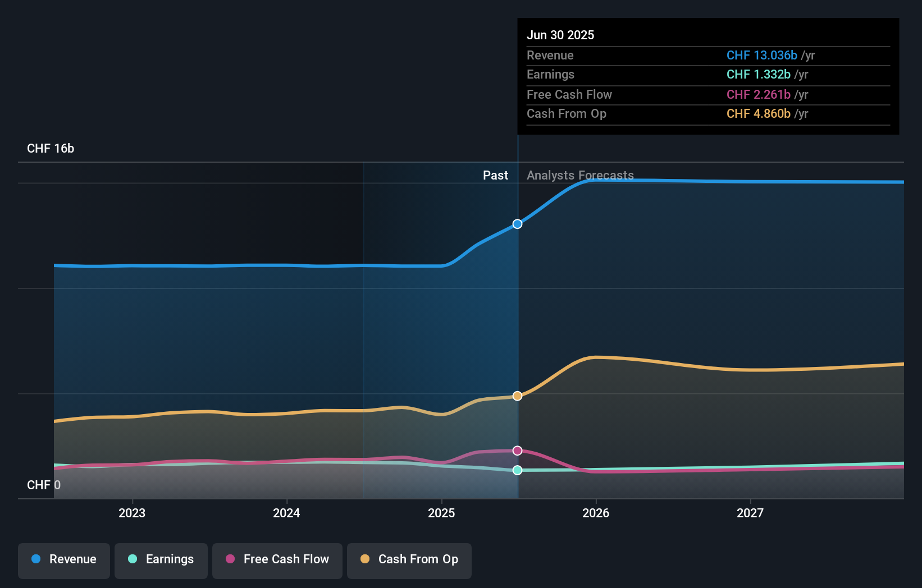Open the Cash From Op legend entry
The image size is (922, 588).
[409, 561]
